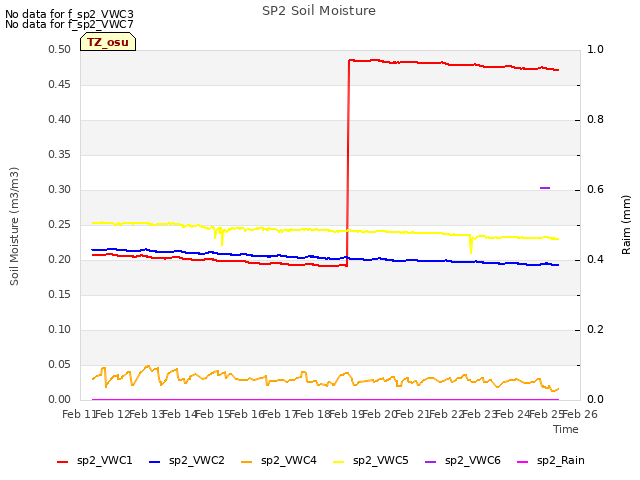Image resolution: width=640 pixels, height=480 pixels.
Task: Click the sp2_VWC1 legend entry
Action: pos(95,461)
